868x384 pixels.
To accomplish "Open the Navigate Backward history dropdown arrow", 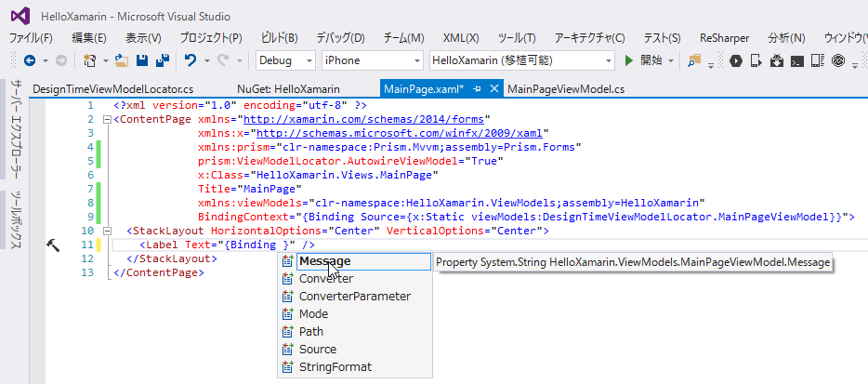I will click(46, 60).
